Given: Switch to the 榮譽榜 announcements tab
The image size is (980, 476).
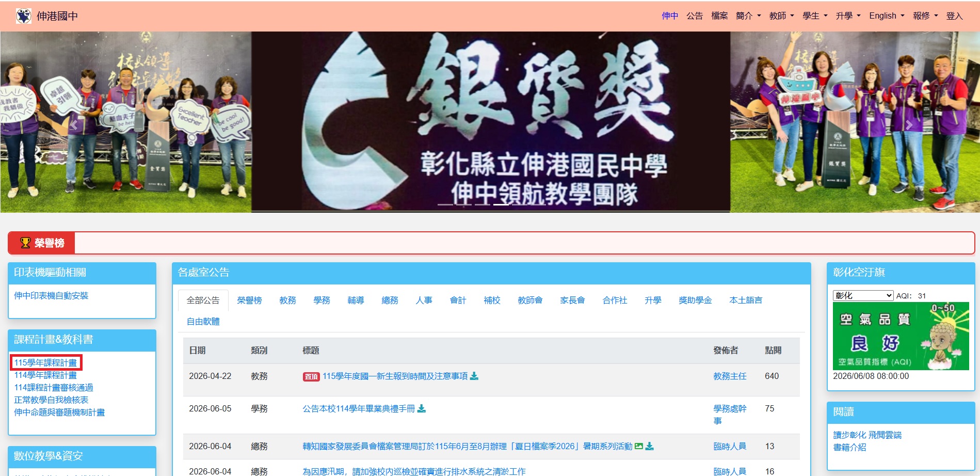Looking at the screenshot, I should pyautogui.click(x=250, y=300).
